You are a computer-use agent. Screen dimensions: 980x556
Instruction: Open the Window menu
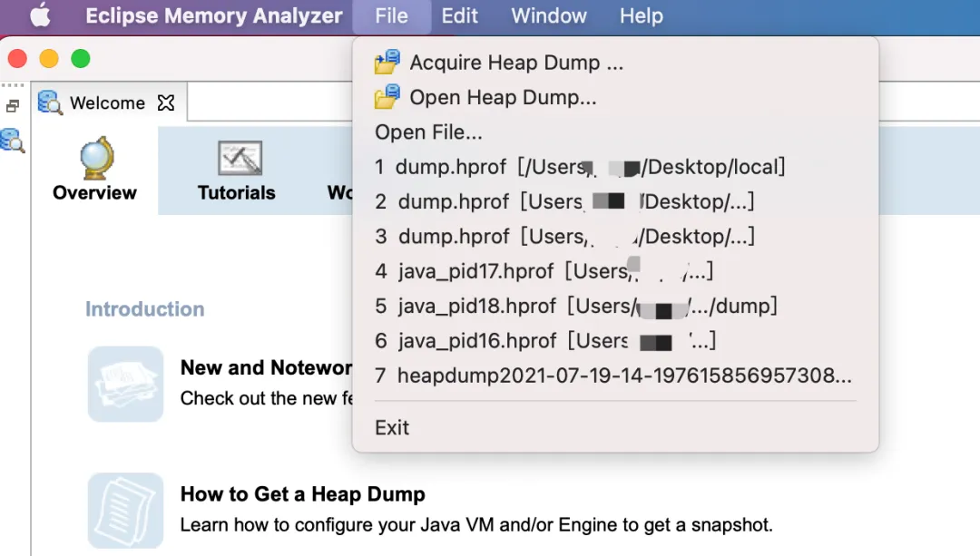(549, 15)
